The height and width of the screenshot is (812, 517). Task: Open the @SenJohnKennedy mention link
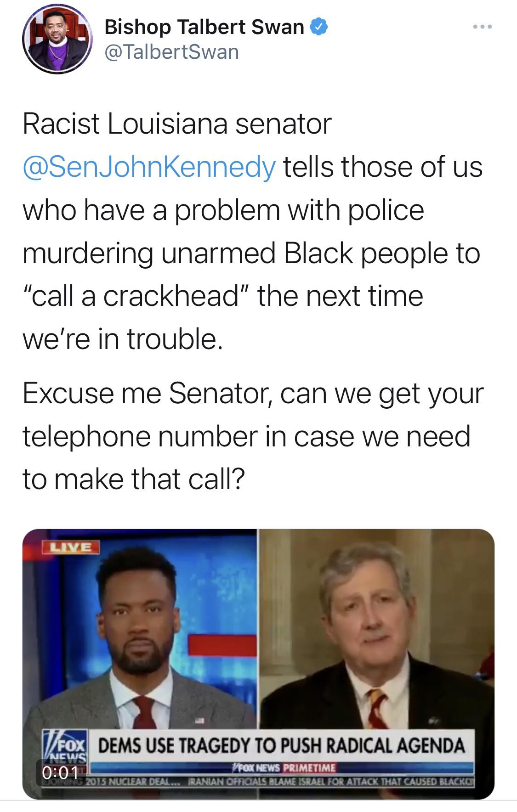click(149, 166)
